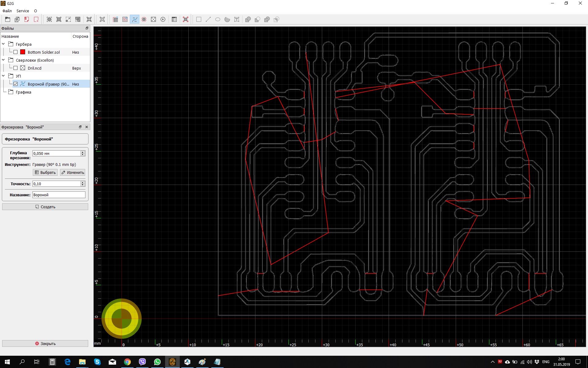The width and height of the screenshot is (588, 368).
Task: Click the drilling points toolbar icon
Action: click(x=153, y=19)
